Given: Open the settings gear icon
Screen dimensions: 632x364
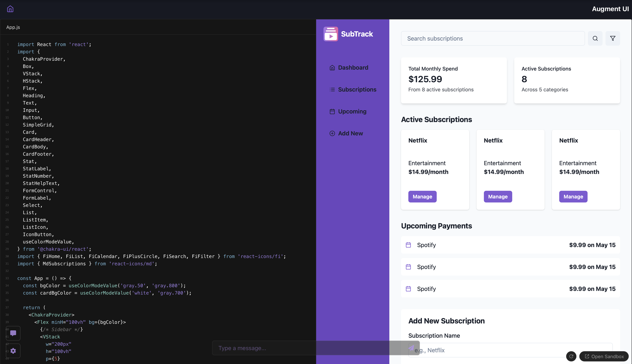Looking at the screenshot, I should [x=13, y=351].
